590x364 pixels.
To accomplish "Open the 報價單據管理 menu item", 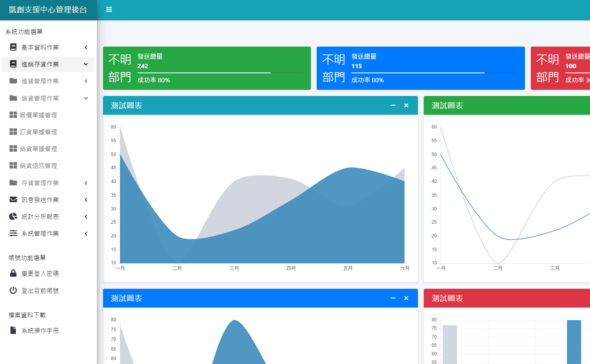I will 38,115.
